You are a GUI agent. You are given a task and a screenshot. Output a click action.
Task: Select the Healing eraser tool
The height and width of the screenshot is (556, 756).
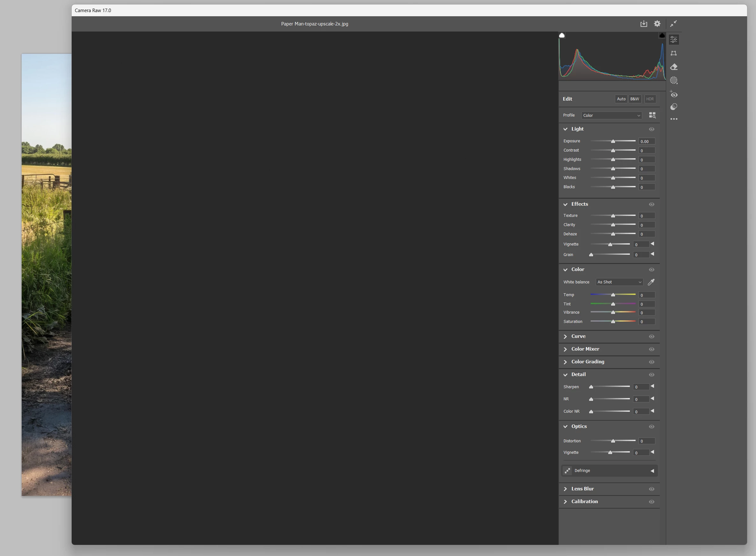point(673,67)
